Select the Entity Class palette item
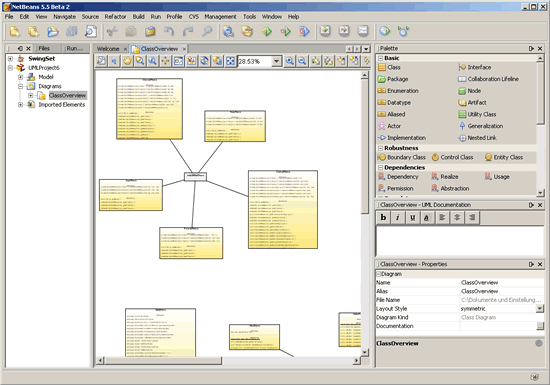This screenshot has height=385, width=550. 504,157
